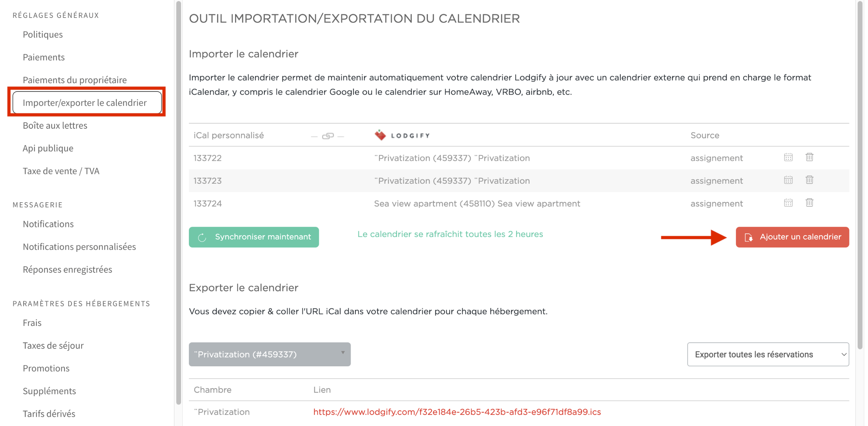868x426 pixels.
Task: Open the Paiements du propriétaire page
Action: coord(74,80)
